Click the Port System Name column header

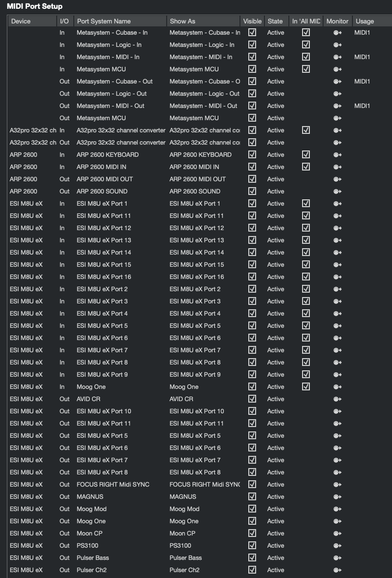click(104, 21)
